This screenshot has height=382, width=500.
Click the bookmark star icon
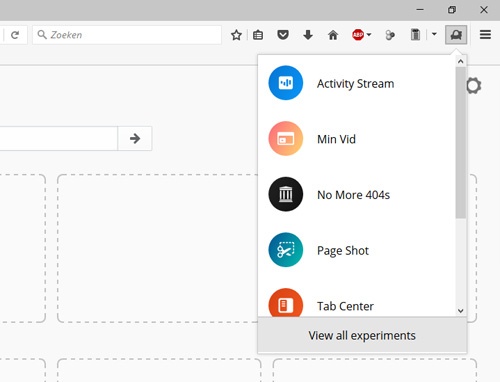tap(236, 35)
